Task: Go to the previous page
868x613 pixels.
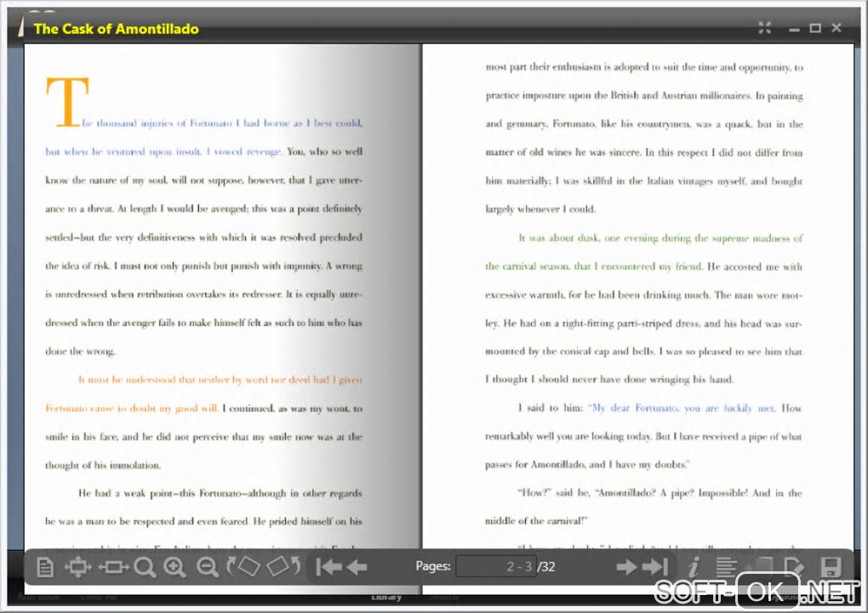Action: coord(357,567)
